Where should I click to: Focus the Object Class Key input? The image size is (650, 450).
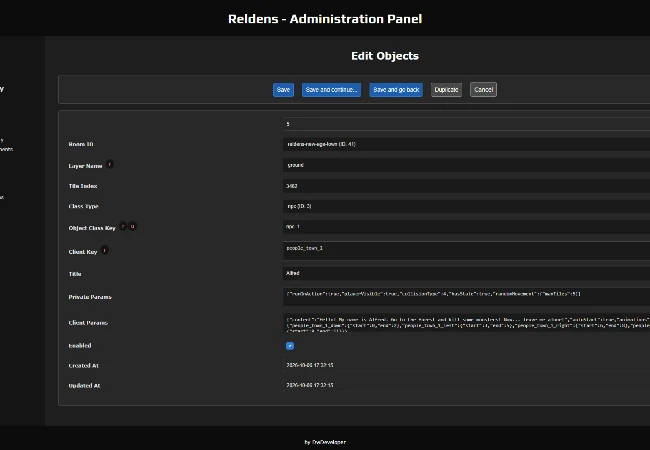pos(466,227)
